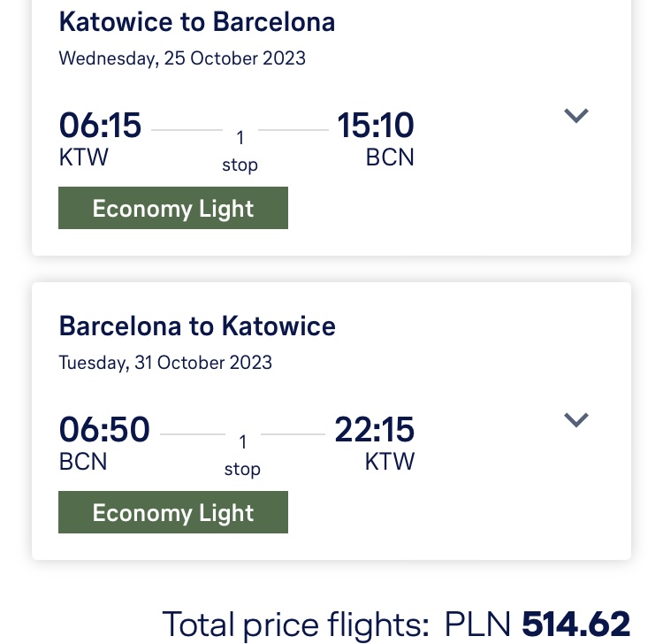
Task: Select the Wednesday, 25 October 2023 date
Action: click(x=182, y=58)
